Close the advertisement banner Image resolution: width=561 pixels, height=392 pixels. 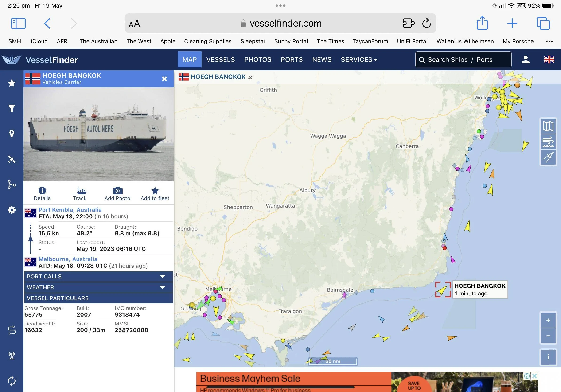pos(535,376)
